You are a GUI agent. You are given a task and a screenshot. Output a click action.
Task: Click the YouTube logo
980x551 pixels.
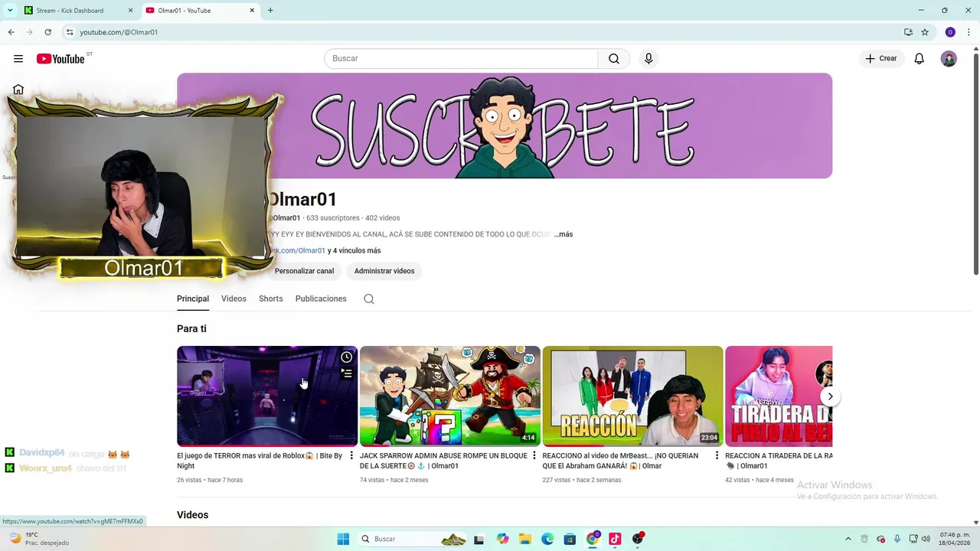60,59
